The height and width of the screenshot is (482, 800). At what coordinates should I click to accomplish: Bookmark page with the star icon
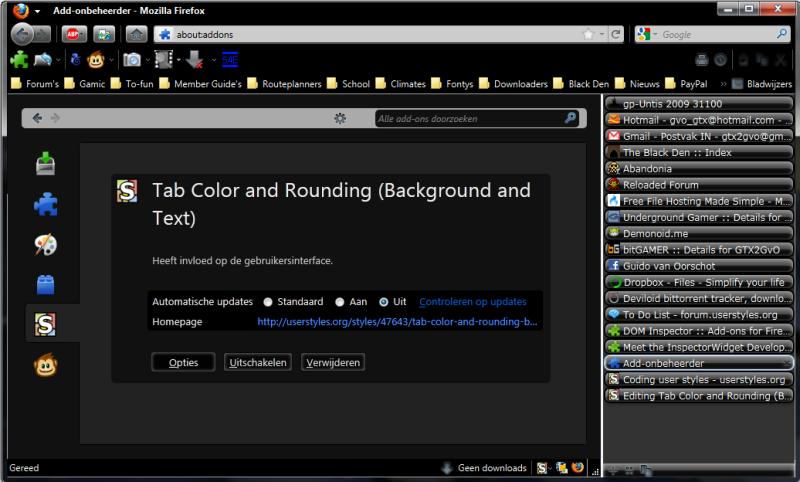pyautogui.click(x=588, y=34)
